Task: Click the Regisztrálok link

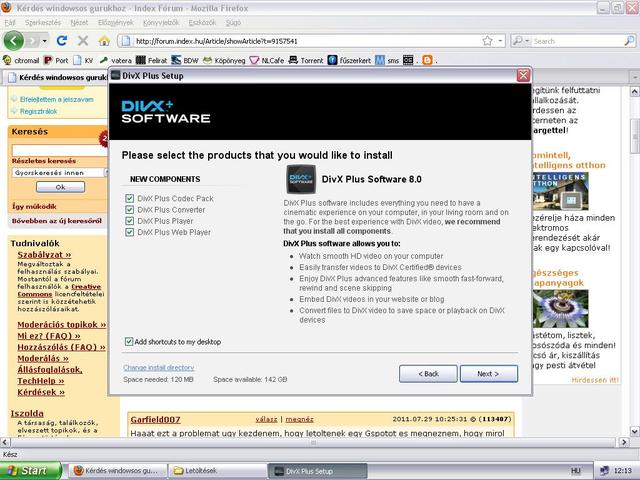Action: pos(38,111)
